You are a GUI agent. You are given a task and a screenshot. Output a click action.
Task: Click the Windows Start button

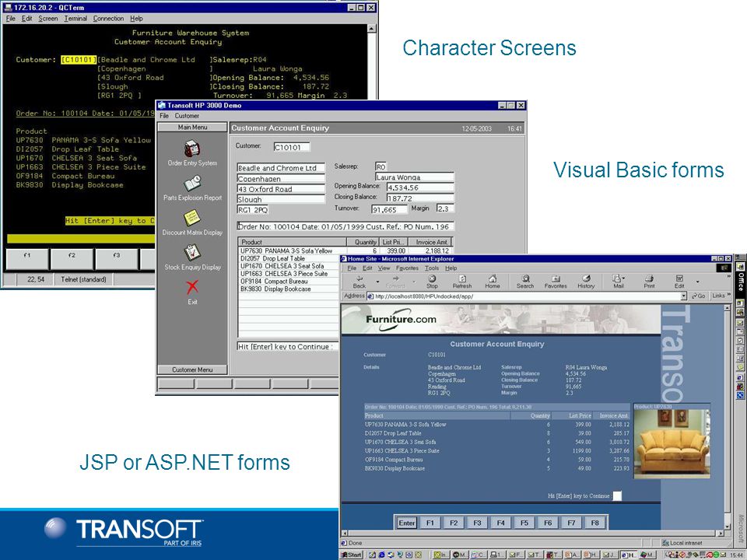click(352, 555)
